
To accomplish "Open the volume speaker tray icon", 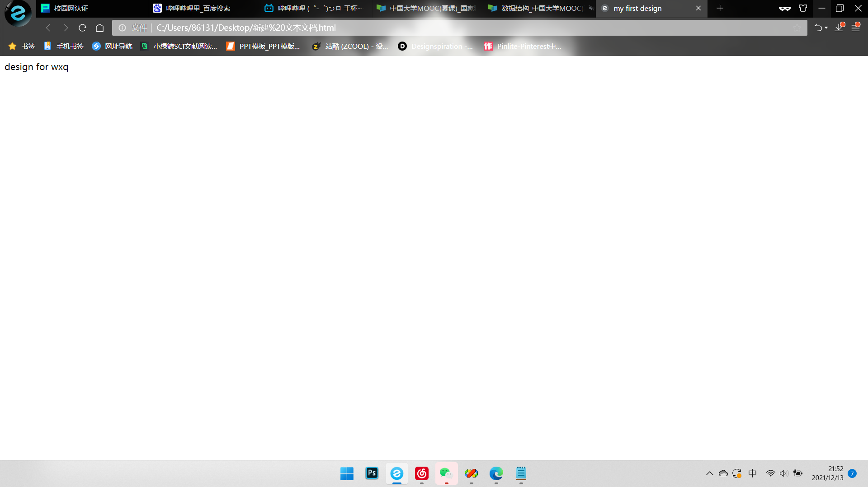I will 784,473.
